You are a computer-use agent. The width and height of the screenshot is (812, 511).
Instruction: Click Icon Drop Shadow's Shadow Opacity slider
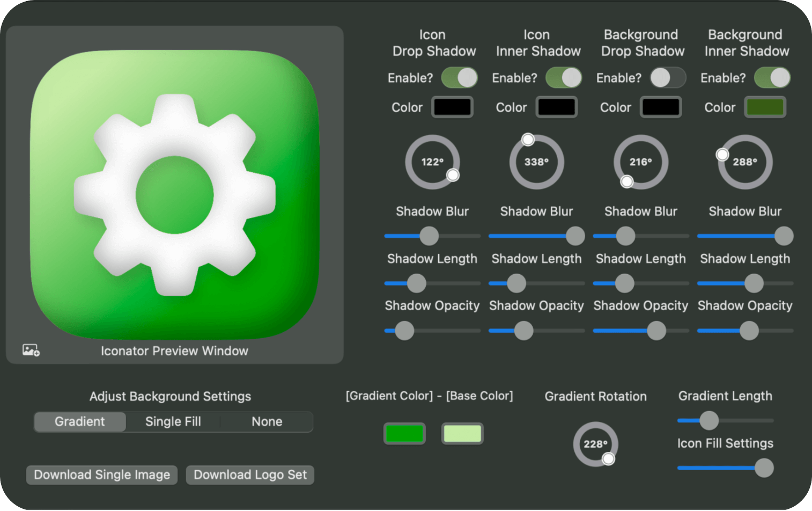(x=432, y=331)
